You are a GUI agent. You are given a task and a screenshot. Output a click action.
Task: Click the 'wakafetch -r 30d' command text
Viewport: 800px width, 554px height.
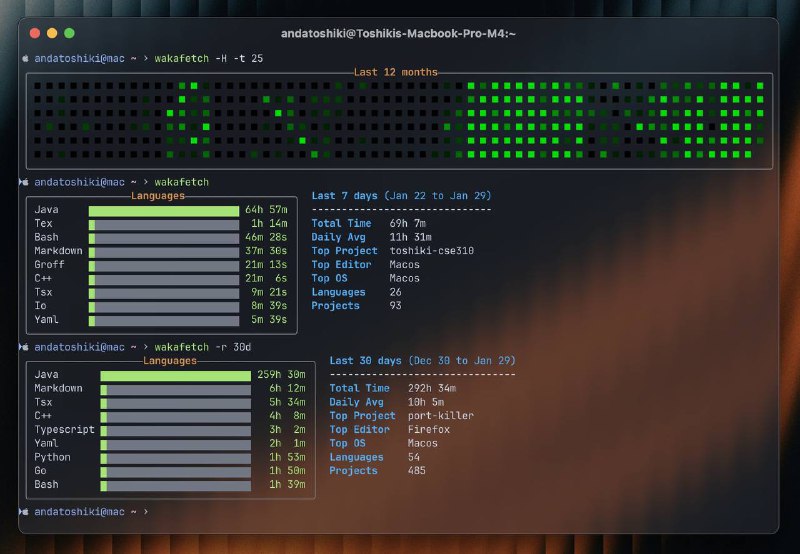pyautogui.click(x=203, y=347)
